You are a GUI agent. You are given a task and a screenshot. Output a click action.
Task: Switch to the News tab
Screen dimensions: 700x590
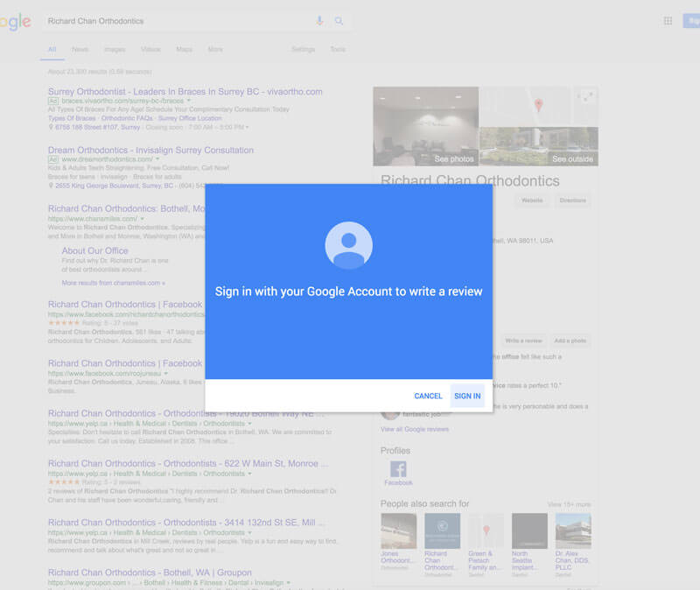point(80,49)
